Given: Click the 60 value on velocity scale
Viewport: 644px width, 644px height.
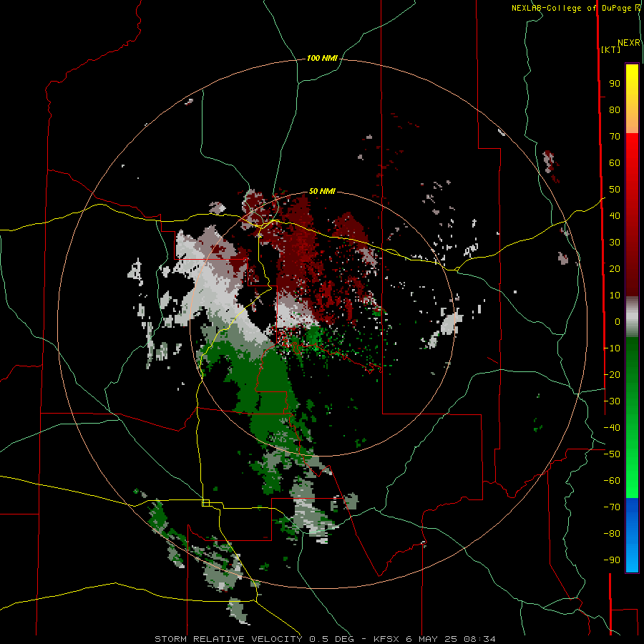Looking at the screenshot, I should click(615, 163).
